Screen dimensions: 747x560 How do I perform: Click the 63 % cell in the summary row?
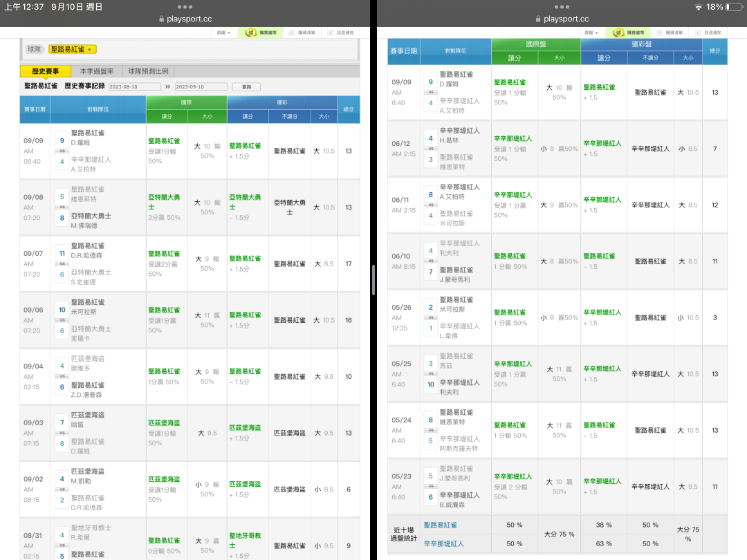[x=604, y=544]
